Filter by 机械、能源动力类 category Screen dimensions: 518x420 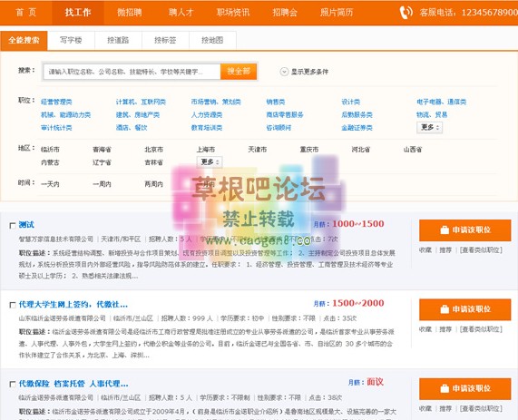[x=65, y=114]
